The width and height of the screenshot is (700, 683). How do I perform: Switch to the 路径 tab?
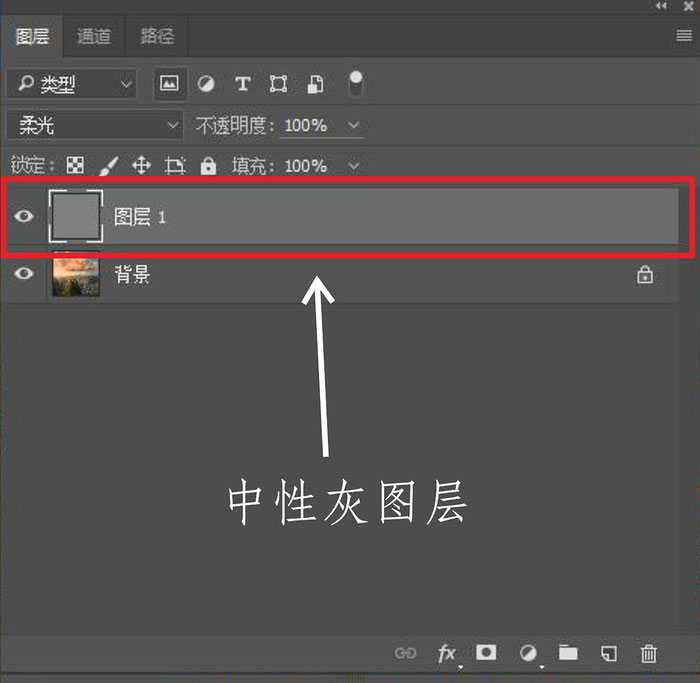[157, 36]
